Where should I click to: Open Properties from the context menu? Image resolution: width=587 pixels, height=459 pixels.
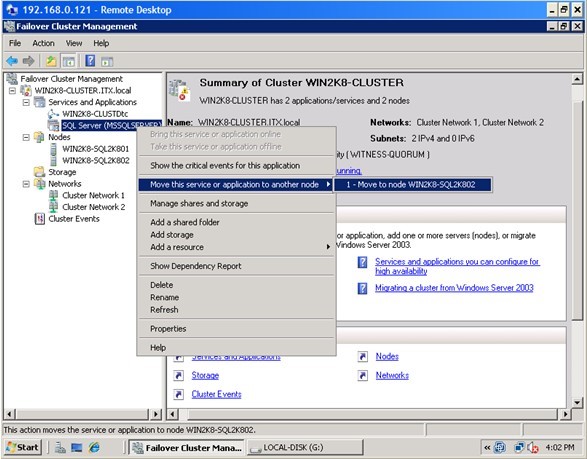(x=236, y=329)
